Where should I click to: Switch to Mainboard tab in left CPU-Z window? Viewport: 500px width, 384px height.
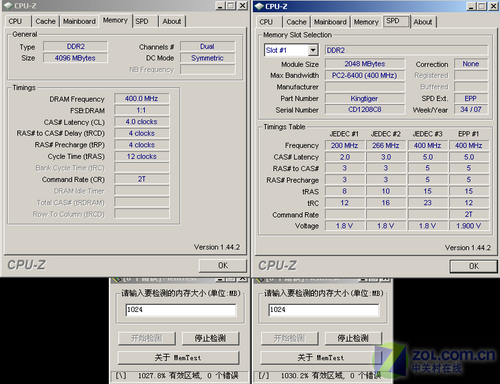(x=79, y=21)
